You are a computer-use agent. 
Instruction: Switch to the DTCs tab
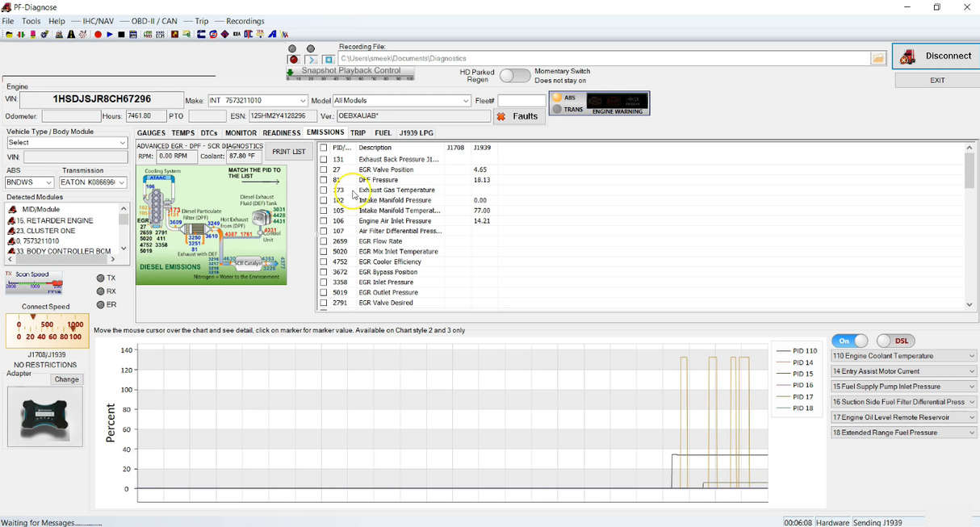click(x=209, y=133)
